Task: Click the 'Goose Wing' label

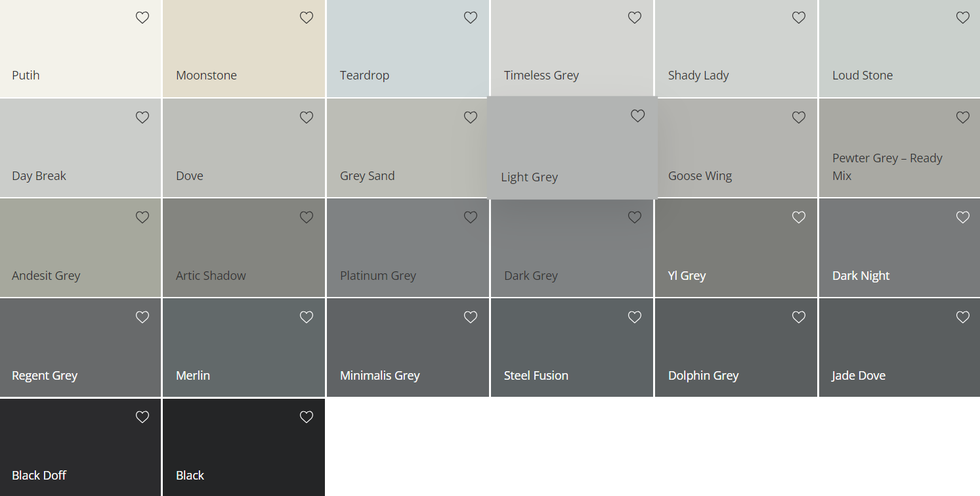Action: click(x=700, y=176)
